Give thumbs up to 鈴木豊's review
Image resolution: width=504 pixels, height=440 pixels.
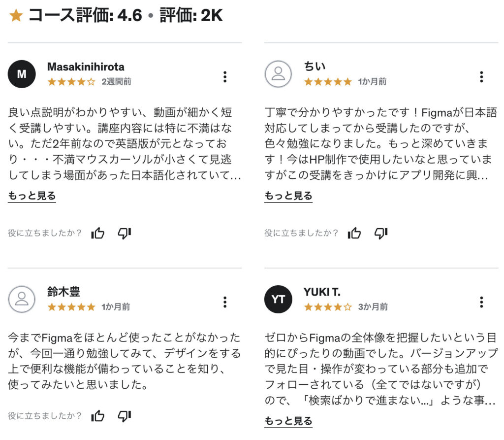pos(98,415)
